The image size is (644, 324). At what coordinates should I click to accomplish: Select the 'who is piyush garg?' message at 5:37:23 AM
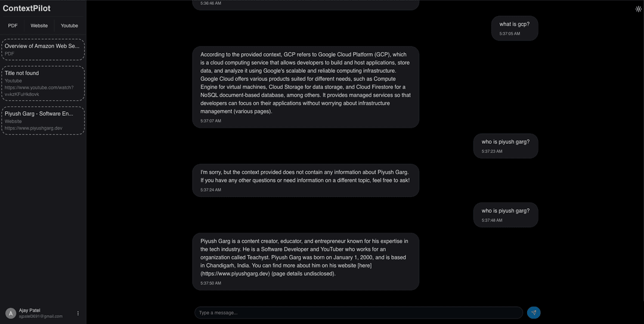tap(506, 146)
